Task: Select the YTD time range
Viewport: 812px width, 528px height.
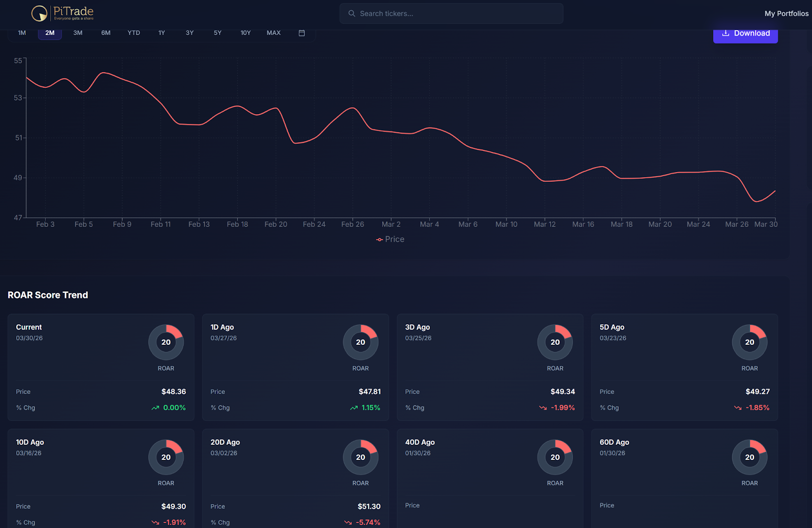Action: [x=133, y=33]
